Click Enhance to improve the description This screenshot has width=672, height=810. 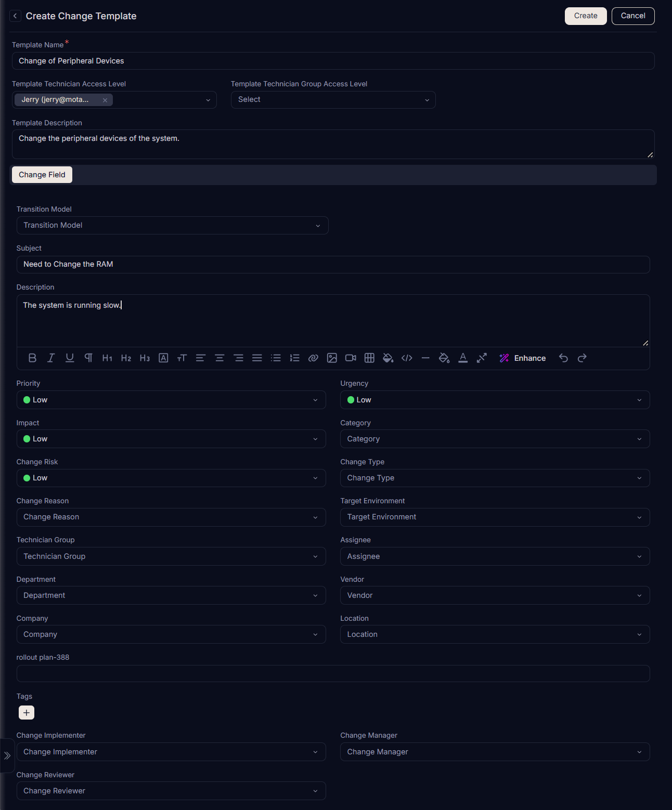click(x=522, y=358)
